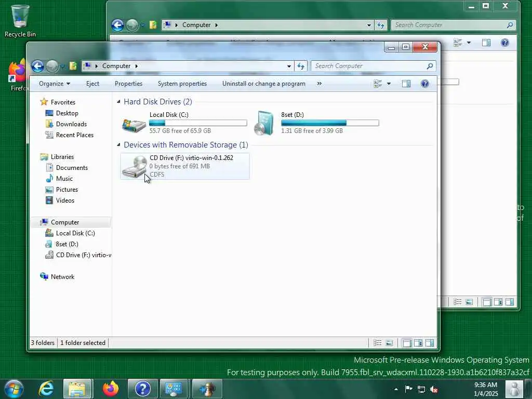Open the help icon in front window toolbar
Screen dimensions: 532x399
(x=424, y=84)
